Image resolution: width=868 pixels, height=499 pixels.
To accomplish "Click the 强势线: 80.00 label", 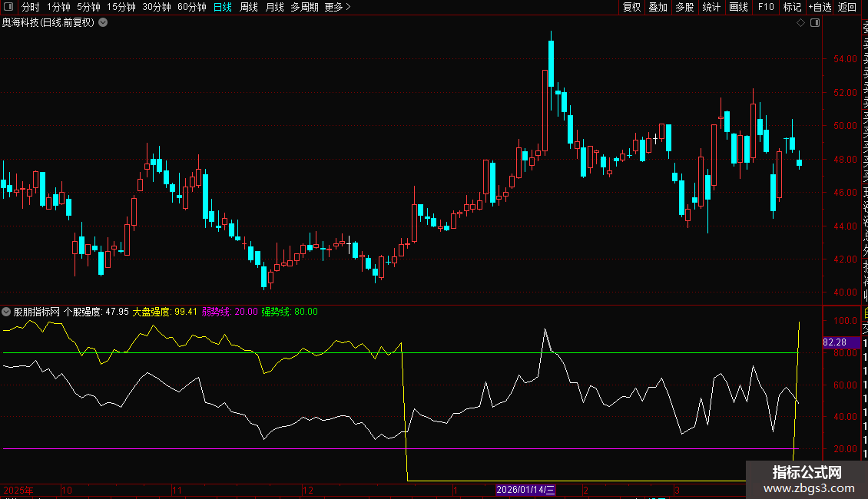I will 290,312.
